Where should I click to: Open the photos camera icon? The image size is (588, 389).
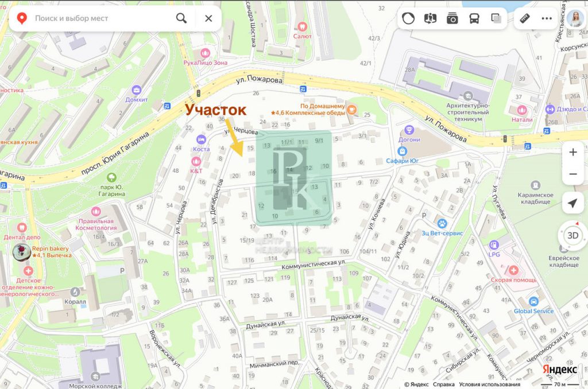click(452, 18)
